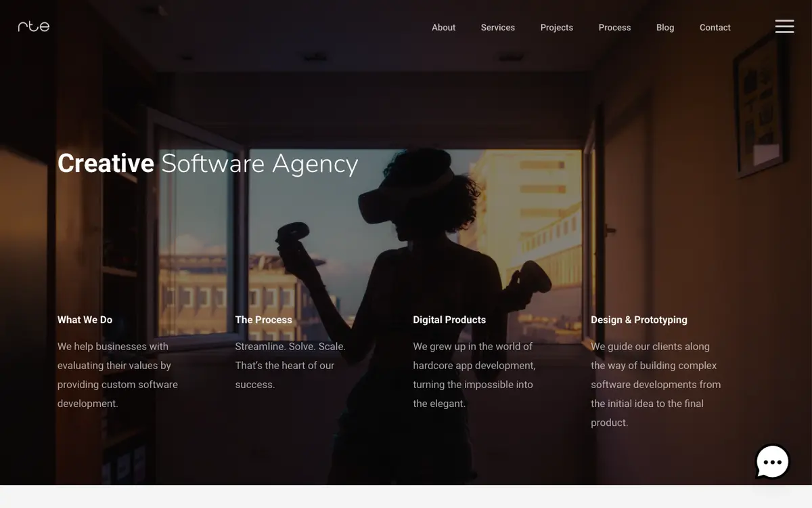Navigate to Projects

point(557,28)
